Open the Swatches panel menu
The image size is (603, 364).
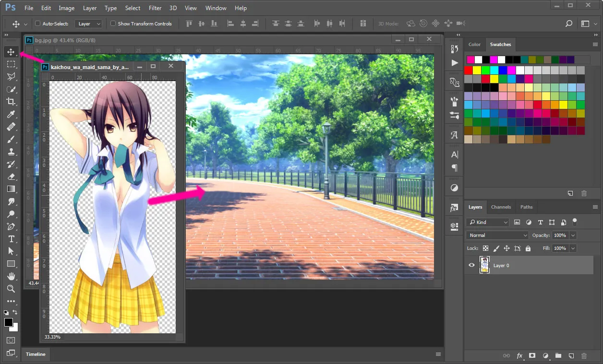pyautogui.click(x=595, y=44)
